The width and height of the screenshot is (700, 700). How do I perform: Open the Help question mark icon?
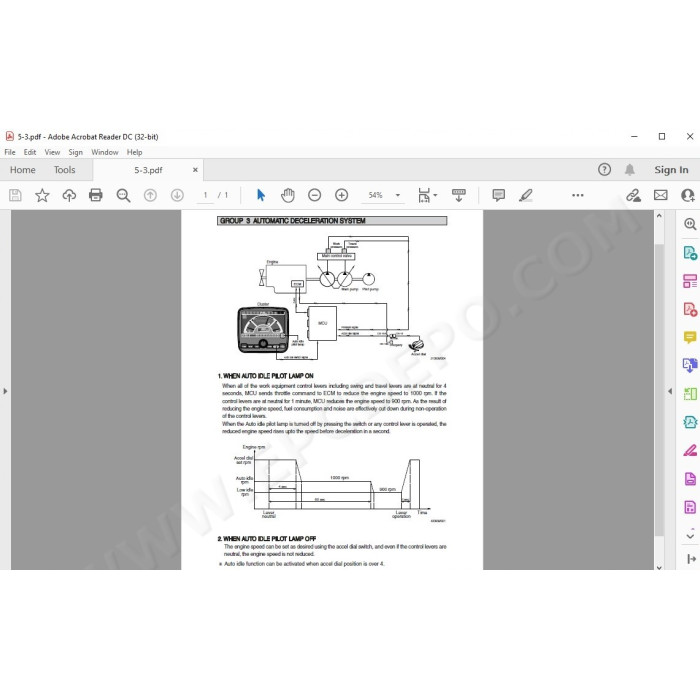pos(604,170)
